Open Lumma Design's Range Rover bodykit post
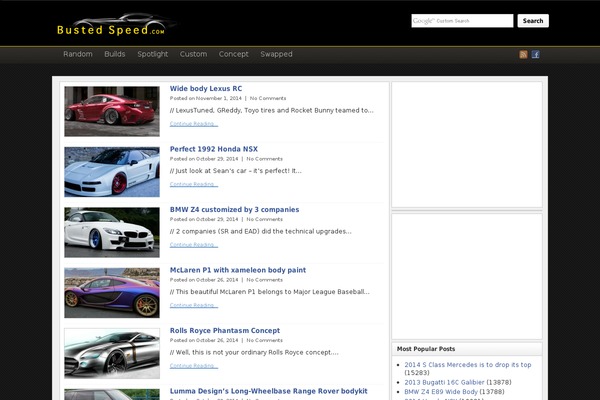This screenshot has height=400, width=600. (x=269, y=391)
